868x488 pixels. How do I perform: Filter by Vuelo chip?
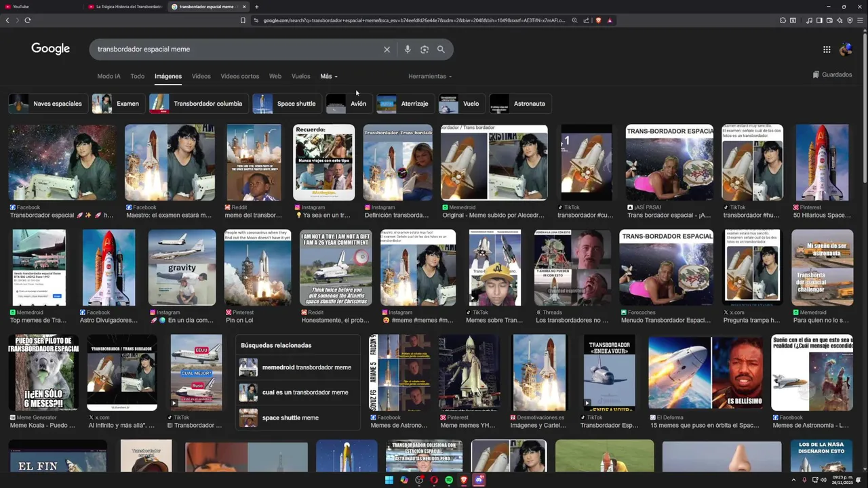coord(461,104)
